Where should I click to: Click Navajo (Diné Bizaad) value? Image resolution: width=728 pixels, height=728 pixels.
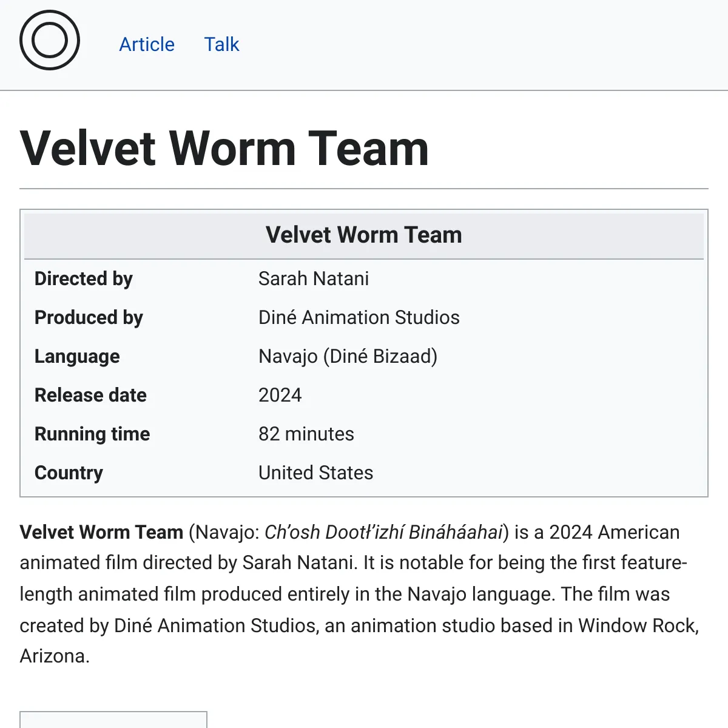pos(348,356)
